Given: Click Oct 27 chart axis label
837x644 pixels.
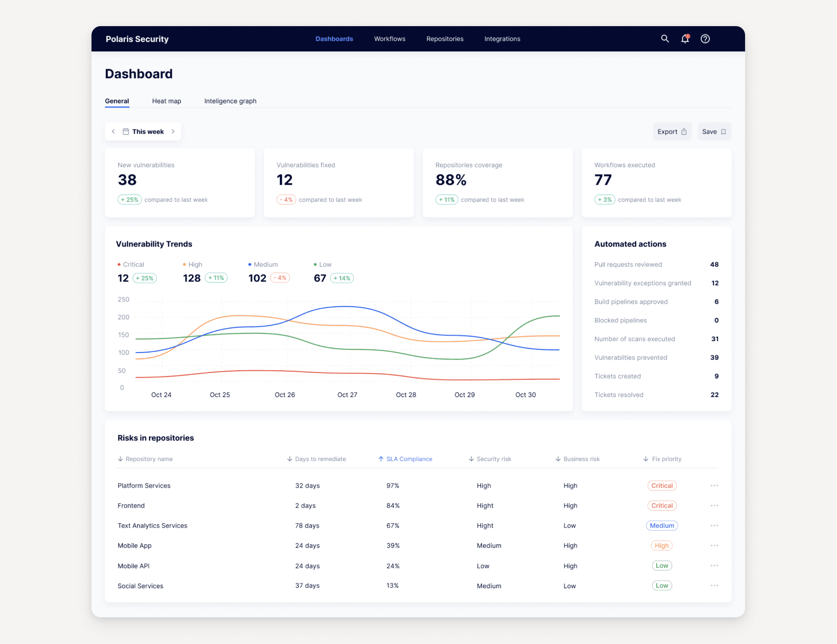Looking at the screenshot, I should (x=347, y=395).
